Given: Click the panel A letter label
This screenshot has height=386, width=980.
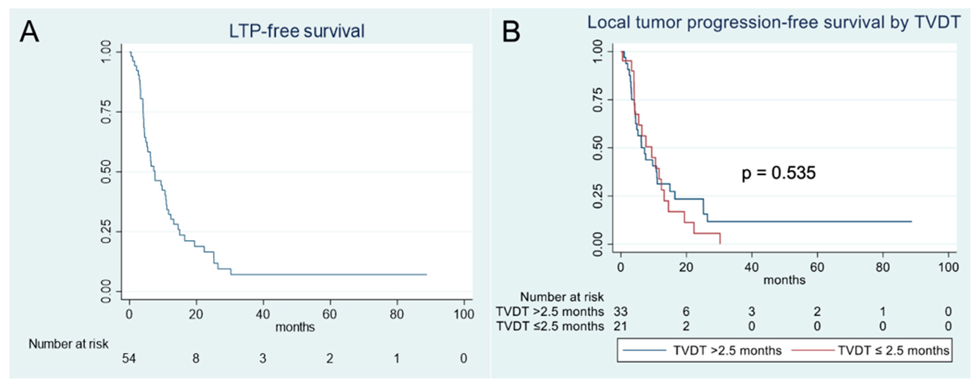Looking at the screenshot, I should tap(29, 32).
